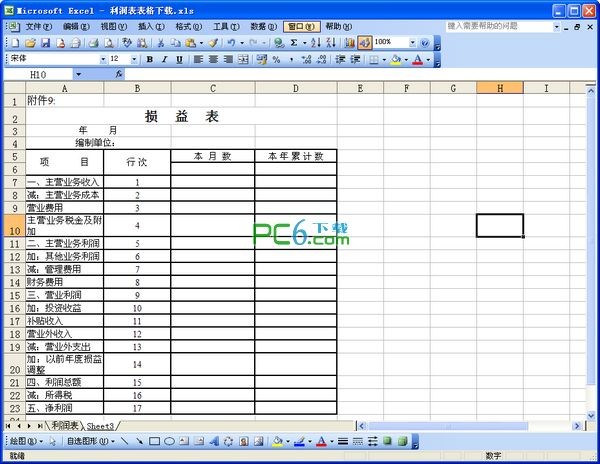Open Print Preview from the toolbar
Viewport: 600px width, 464px height.
[x=109, y=43]
